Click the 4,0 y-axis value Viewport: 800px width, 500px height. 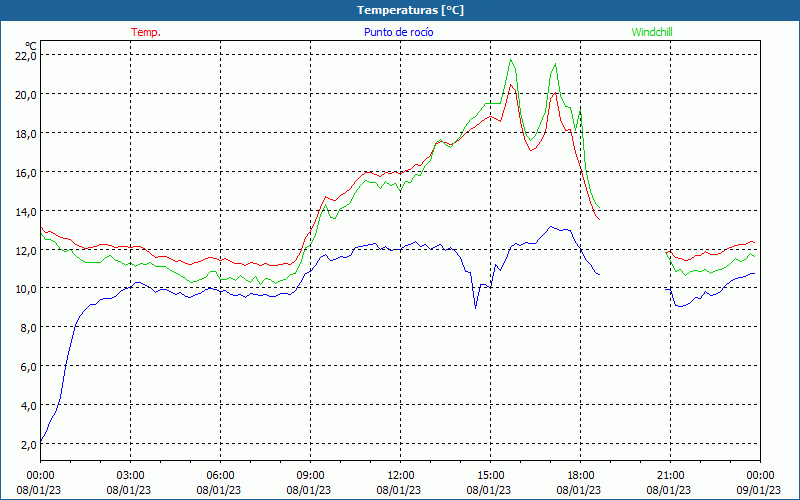click(x=29, y=406)
